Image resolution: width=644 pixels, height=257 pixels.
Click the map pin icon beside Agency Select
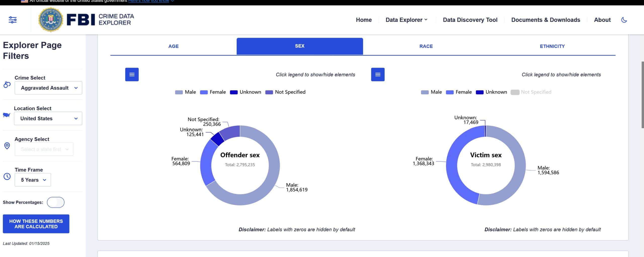[7, 146]
